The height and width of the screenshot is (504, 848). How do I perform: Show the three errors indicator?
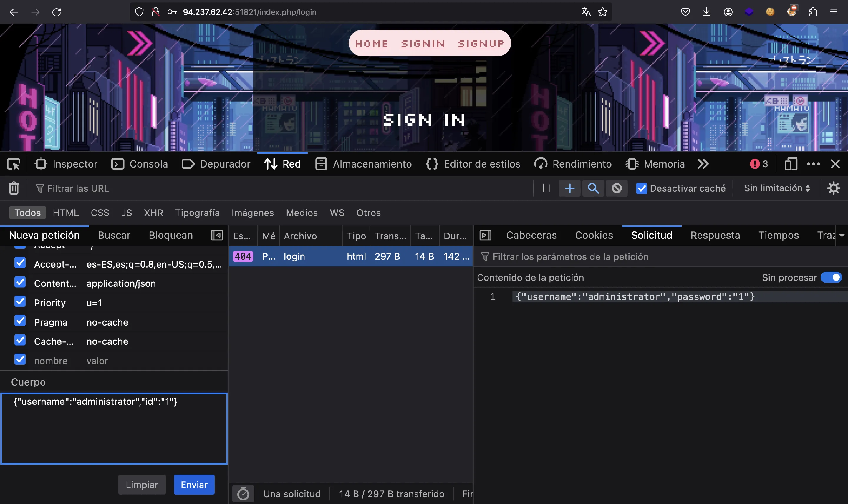759,164
